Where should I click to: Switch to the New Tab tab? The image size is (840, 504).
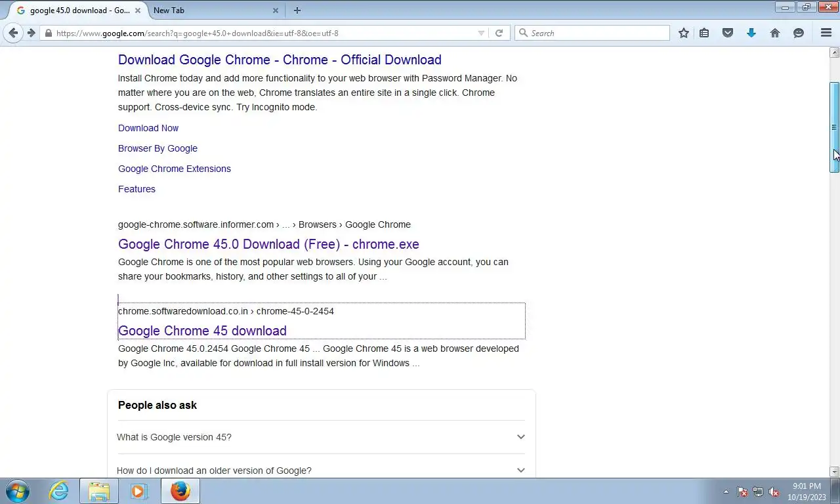pyautogui.click(x=210, y=10)
